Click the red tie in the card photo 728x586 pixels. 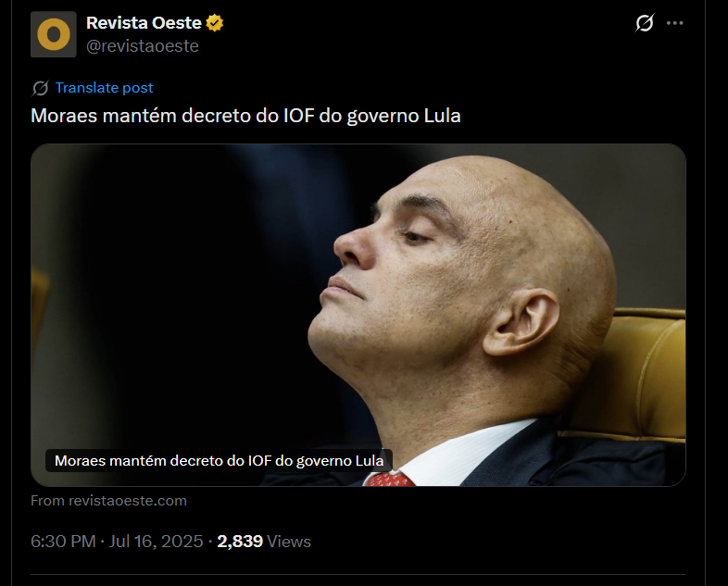pos(389,480)
